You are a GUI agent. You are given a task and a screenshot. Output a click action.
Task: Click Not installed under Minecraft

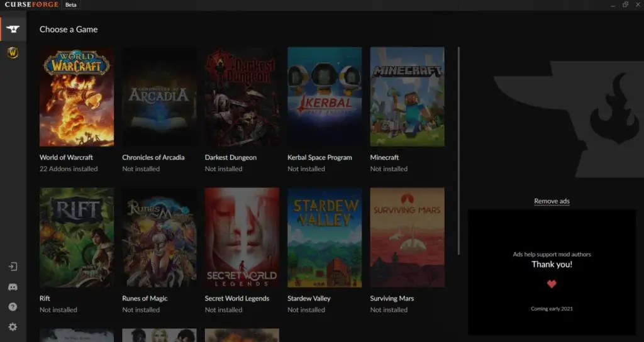click(x=389, y=168)
